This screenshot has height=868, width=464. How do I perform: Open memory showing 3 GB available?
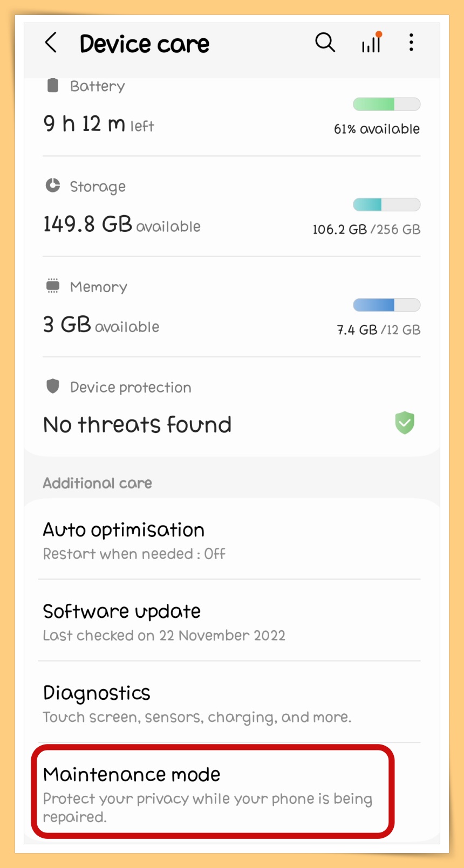231,307
